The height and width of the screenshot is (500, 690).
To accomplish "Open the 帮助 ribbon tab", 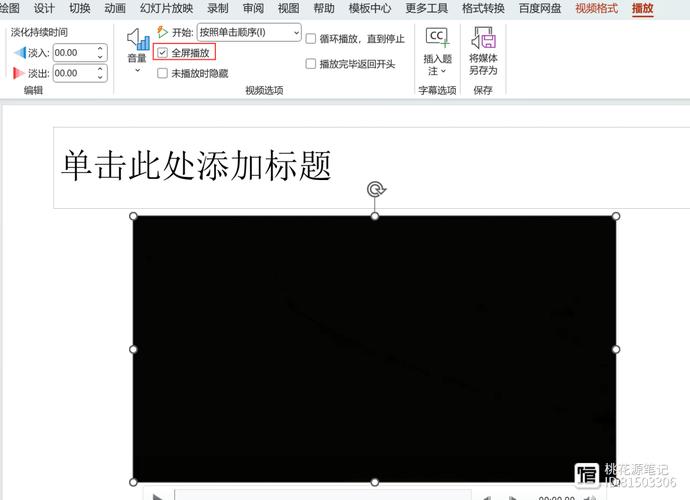I will click(324, 8).
